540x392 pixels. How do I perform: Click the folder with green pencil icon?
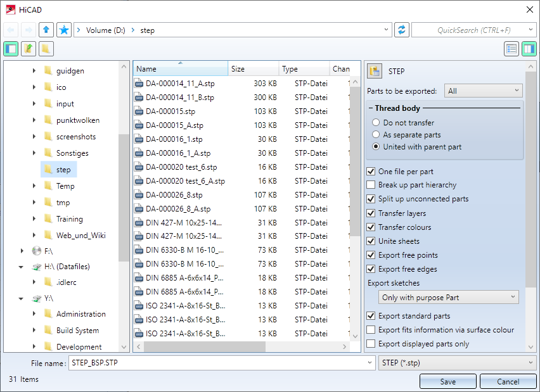(29, 49)
